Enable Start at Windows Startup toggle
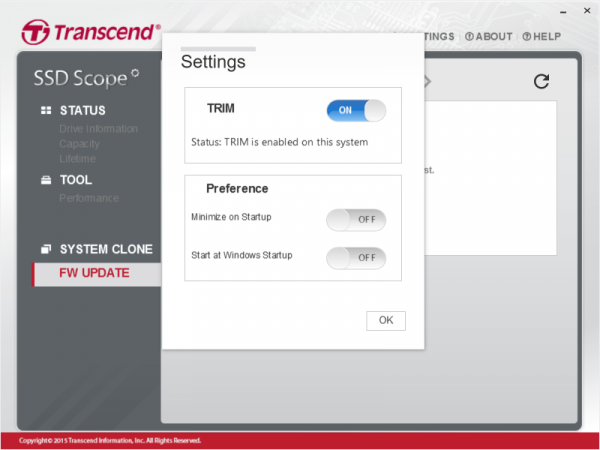The width and height of the screenshot is (600, 450). (356, 258)
